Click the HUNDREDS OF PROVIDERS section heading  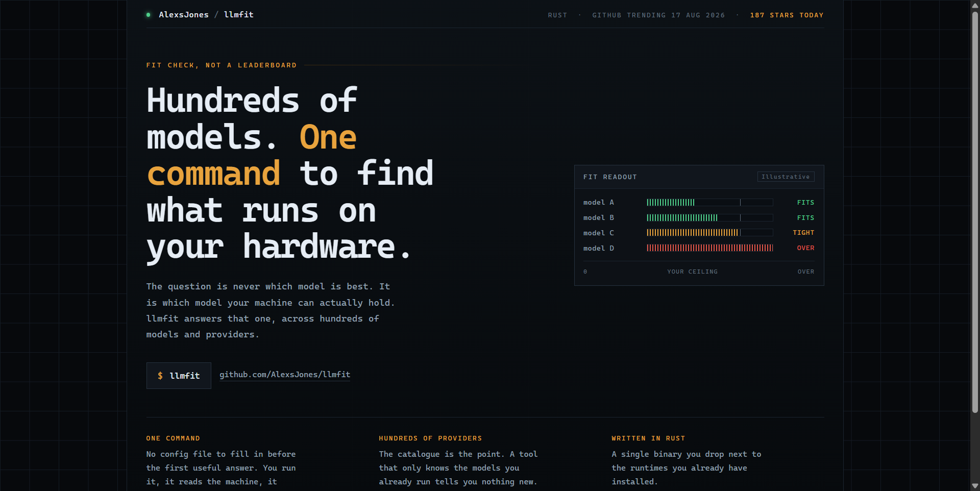click(430, 438)
